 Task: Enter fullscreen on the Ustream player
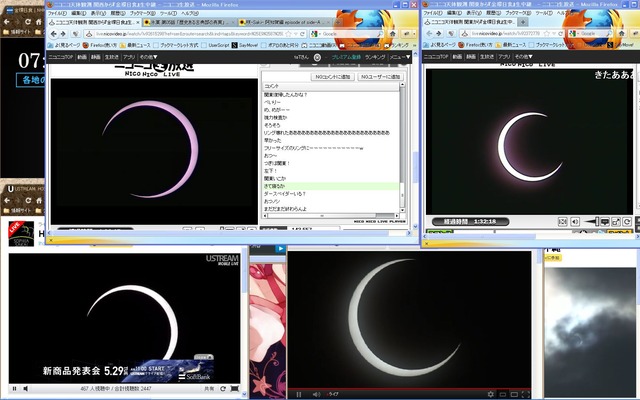pos(235,389)
